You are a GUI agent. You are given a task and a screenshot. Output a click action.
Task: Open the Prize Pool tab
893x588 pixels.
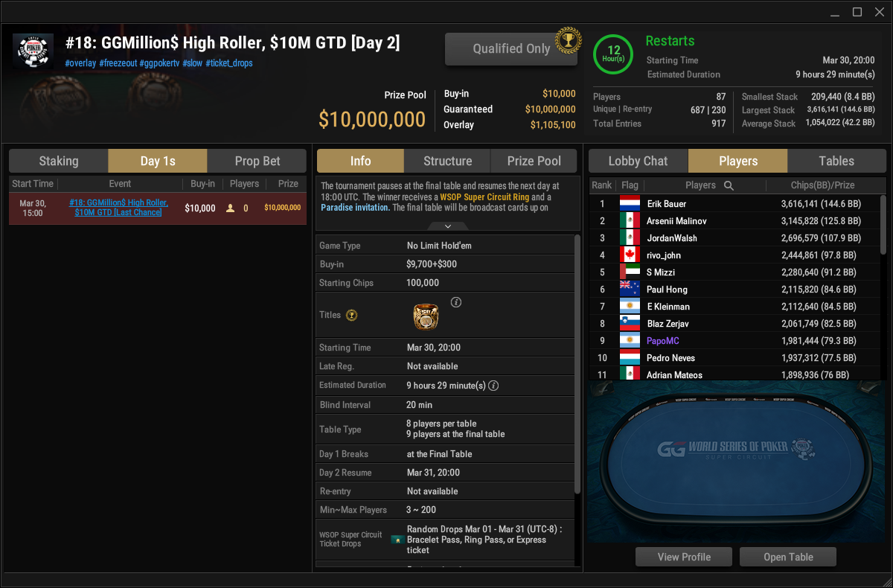click(x=534, y=161)
